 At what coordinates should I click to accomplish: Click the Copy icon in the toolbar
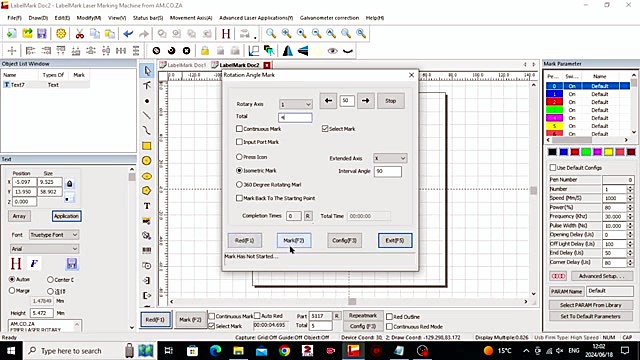[95, 33]
